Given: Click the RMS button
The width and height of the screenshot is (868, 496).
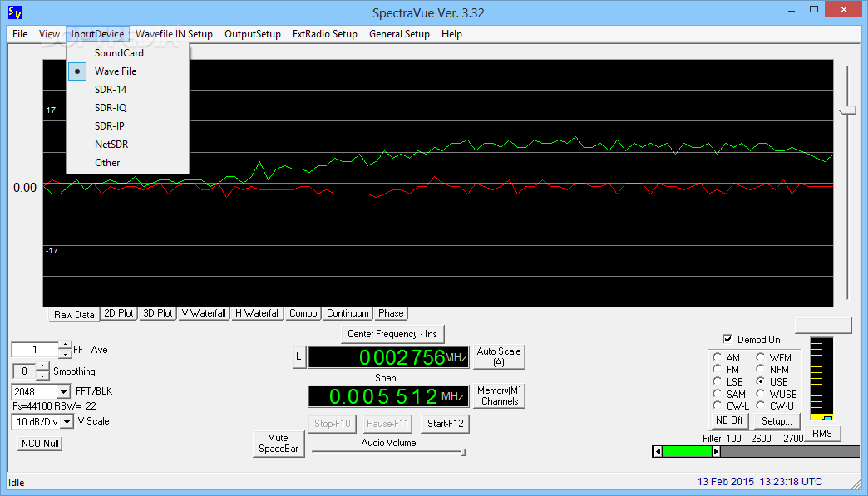Looking at the screenshot, I should [822, 434].
